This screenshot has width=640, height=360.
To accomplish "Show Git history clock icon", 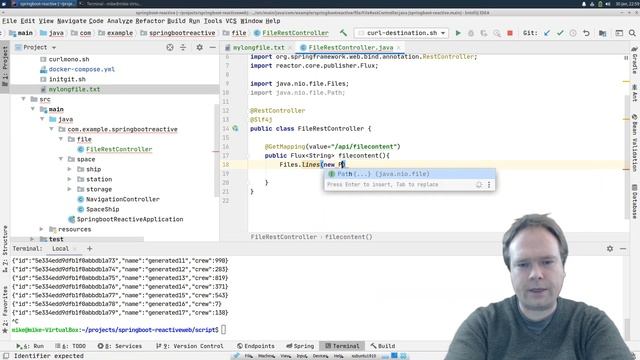I will point(573,33).
